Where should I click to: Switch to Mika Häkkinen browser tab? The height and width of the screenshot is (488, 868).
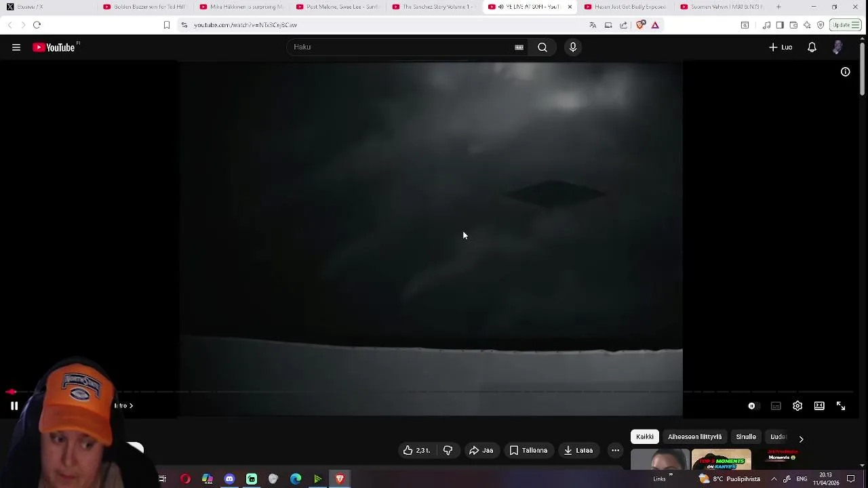(x=241, y=7)
